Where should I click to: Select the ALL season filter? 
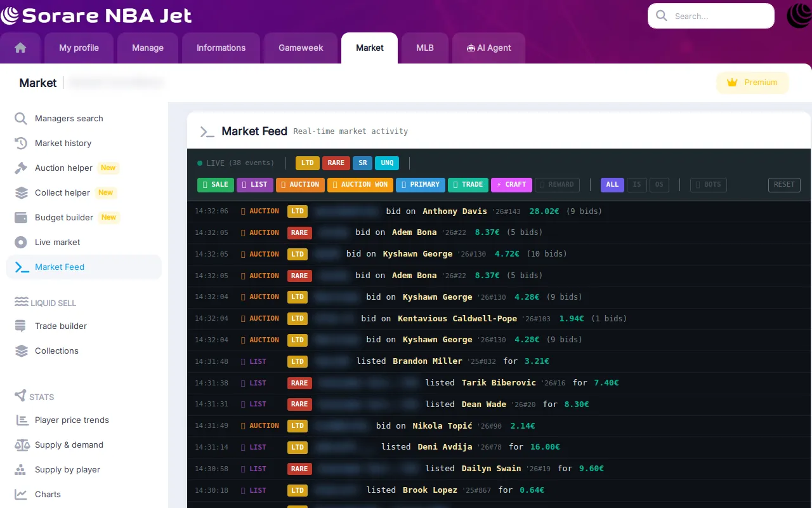click(612, 185)
